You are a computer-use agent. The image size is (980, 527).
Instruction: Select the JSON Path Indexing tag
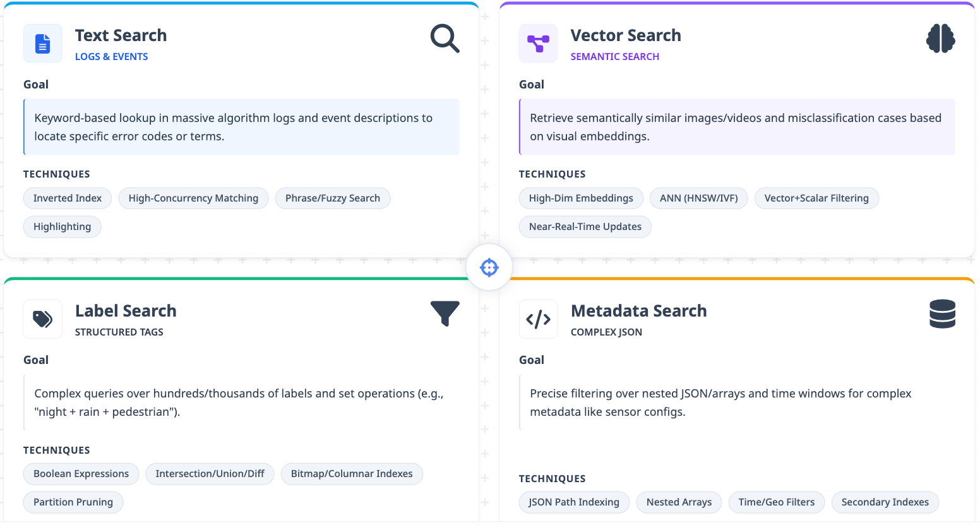[574, 502]
